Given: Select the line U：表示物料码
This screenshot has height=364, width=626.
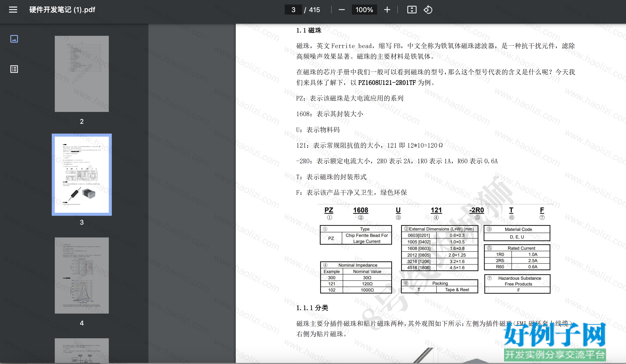Looking at the screenshot, I should [318, 130].
